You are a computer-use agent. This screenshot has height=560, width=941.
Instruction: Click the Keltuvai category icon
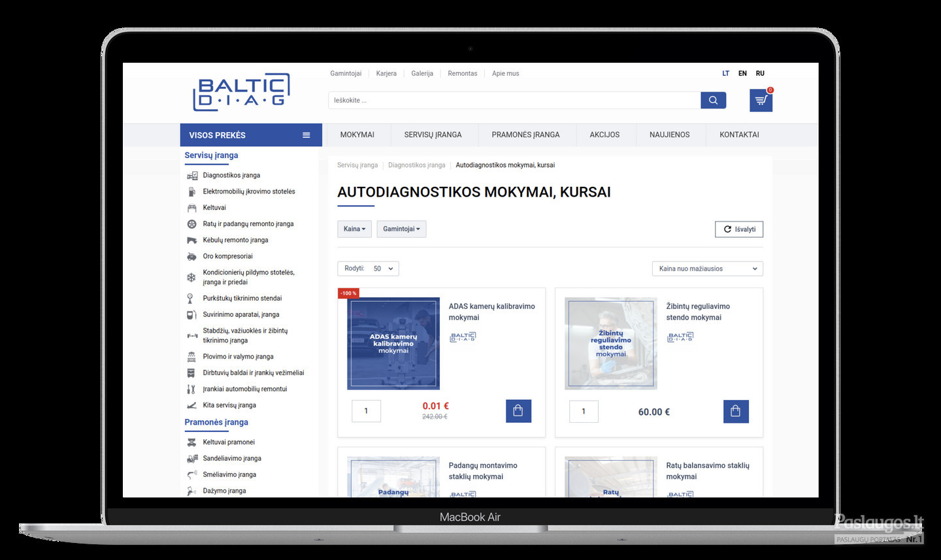(x=191, y=208)
